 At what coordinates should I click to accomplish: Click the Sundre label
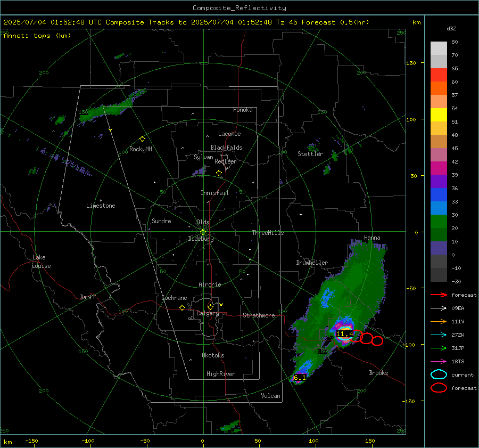(x=162, y=221)
